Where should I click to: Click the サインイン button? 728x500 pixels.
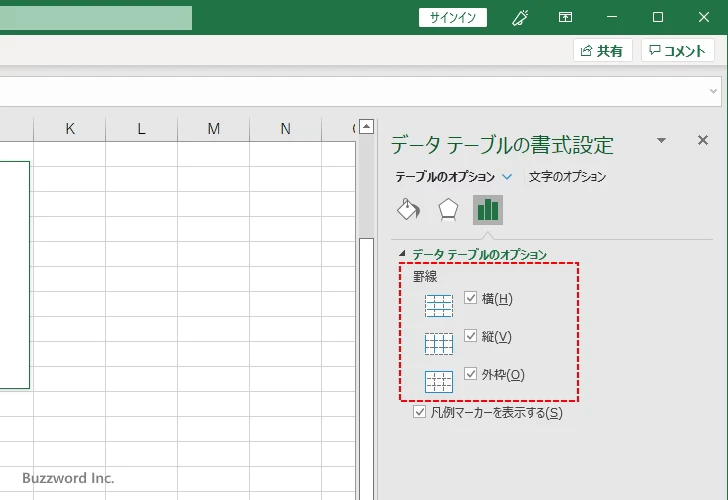pyautogui.click(x=453, y=18)
